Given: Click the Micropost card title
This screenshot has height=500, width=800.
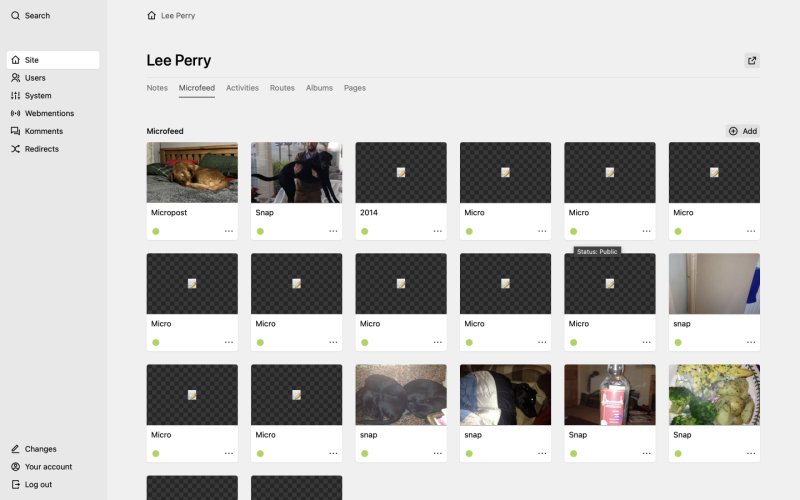Looking at the screenshot, I should click(x=169, y=213).
